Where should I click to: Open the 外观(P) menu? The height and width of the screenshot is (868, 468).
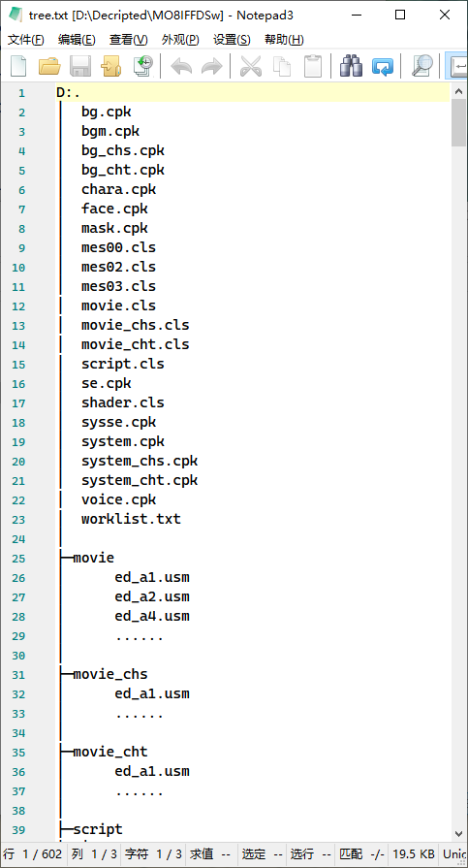click(180, 40)
